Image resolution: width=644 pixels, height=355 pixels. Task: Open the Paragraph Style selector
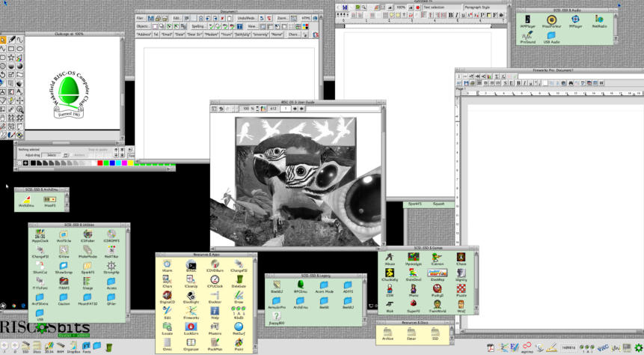point(484,7)
